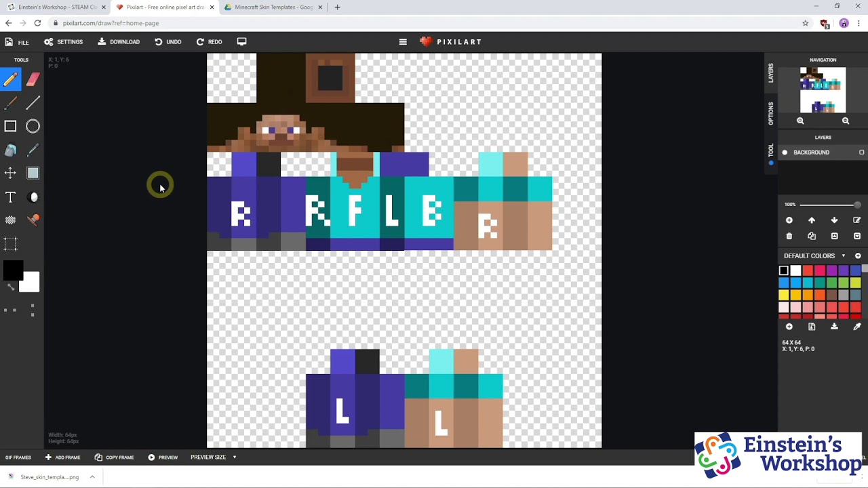The image size is (868, 488).
Task: Pick the red swatch in Default Colors
Action: click(x=808, y=270)
